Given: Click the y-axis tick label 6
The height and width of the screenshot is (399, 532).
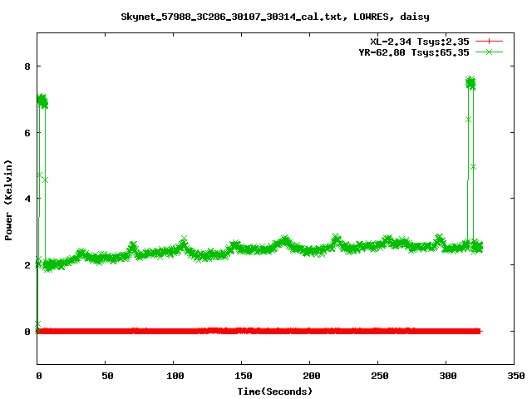Looking at the screenshot, I should pyautogui.click(x=27, y=133).
